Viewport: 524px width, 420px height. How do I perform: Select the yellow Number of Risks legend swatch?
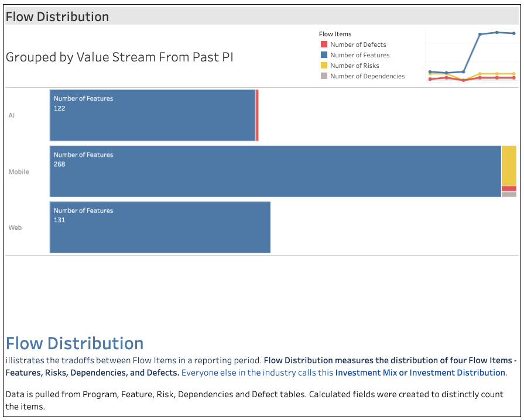tap(323, 66)
